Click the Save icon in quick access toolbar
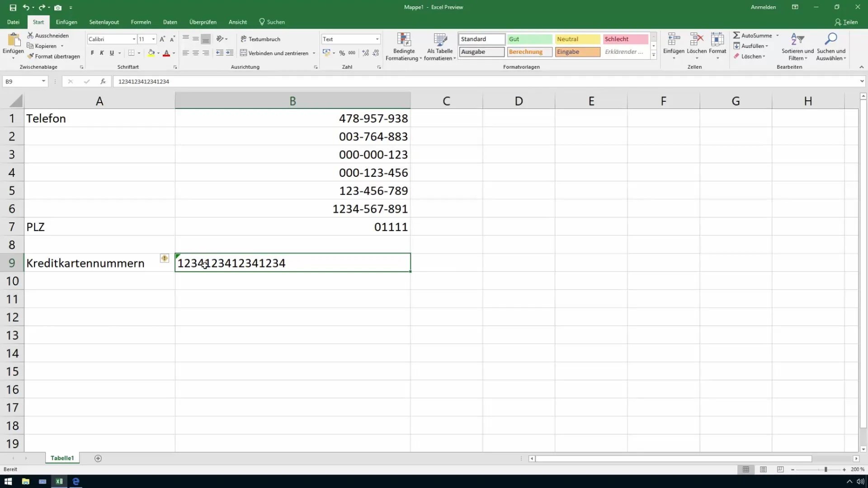 pyautogui.click(x=13, y=7)
